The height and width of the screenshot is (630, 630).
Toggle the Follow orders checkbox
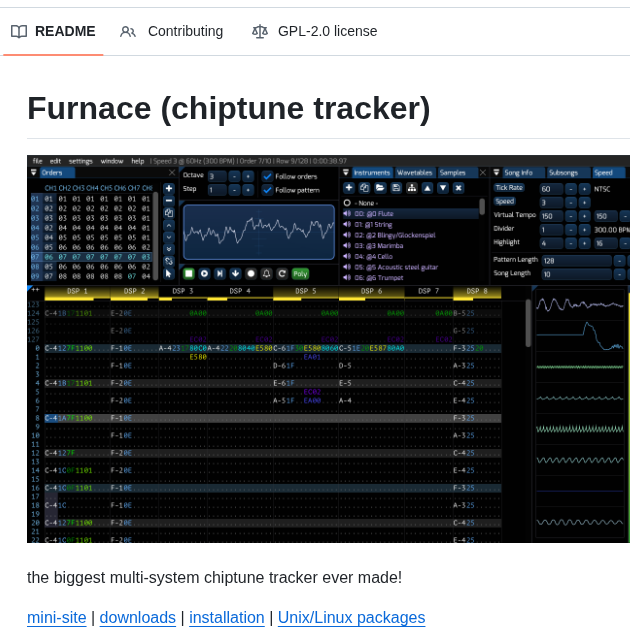coord(267,176)
